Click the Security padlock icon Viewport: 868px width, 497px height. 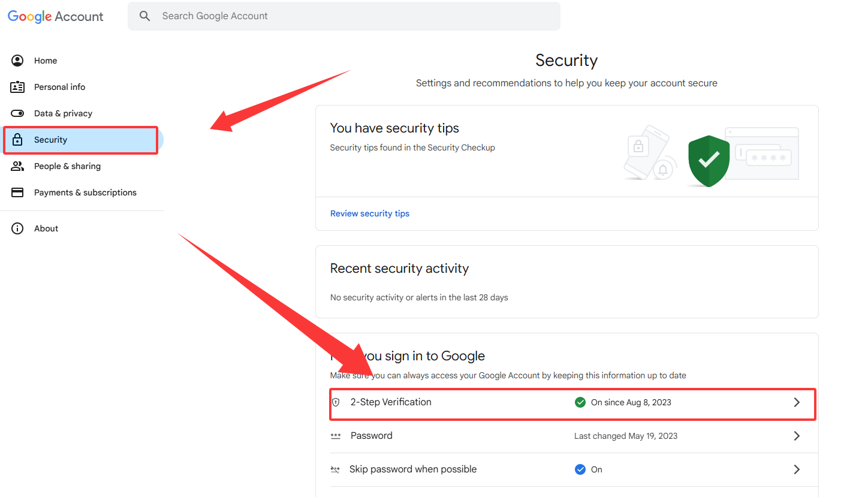tap(17, 140)
